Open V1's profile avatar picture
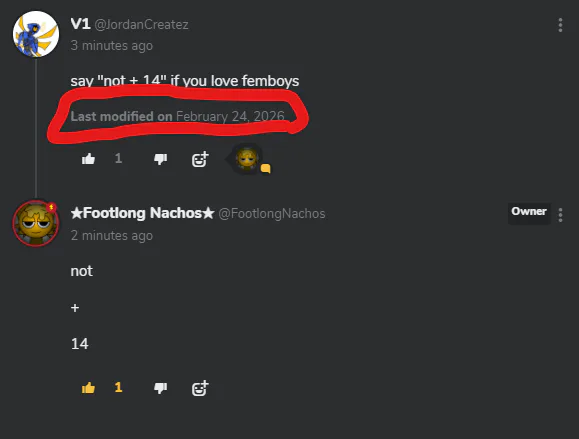579x439 pixels. tap(36, 34)
